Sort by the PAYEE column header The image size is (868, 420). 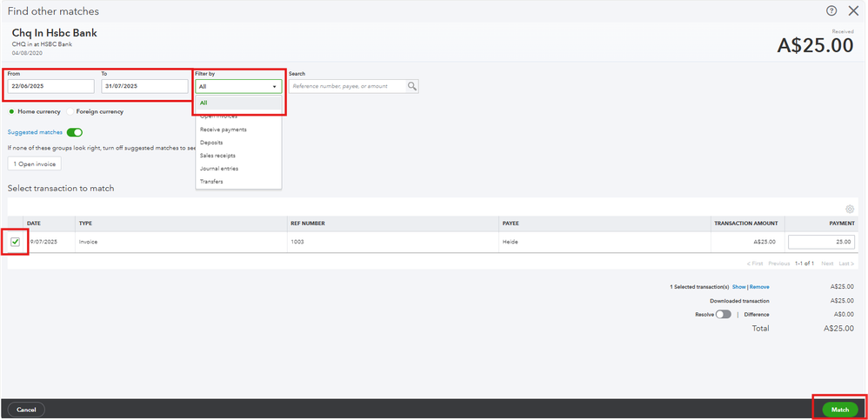tap(511, 223)
